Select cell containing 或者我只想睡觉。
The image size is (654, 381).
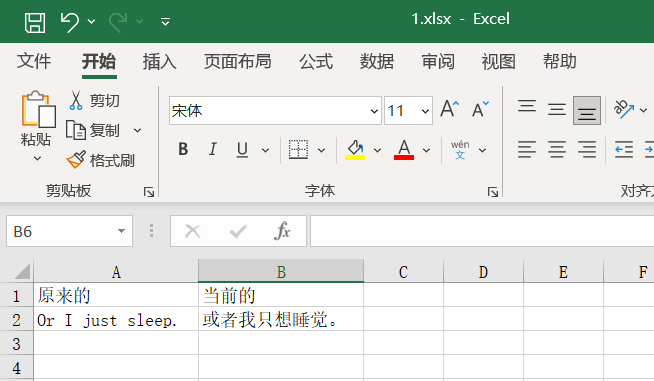point(281,320)
